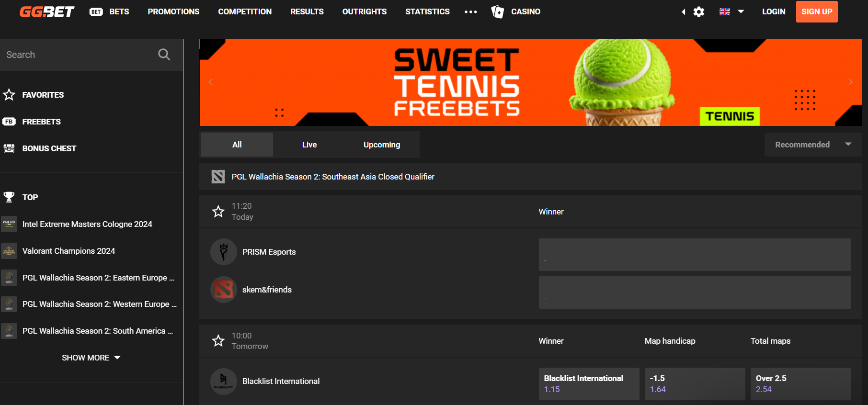Click the Dota 2 tournament icon
Viewport: 868px width, 405px height.
[x=218, y=177]
